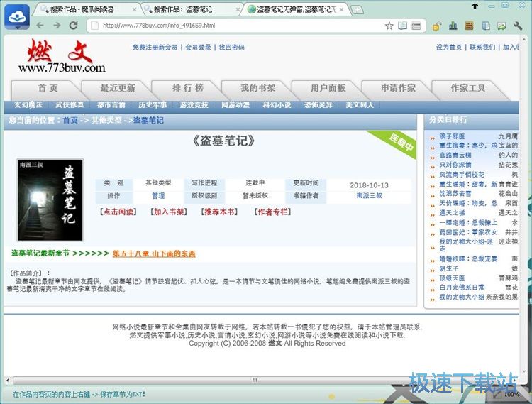Open 通天之梯 in the daily ranking
Image resolution: width=532 pixels, height=404 pixels.
[452, 213]
